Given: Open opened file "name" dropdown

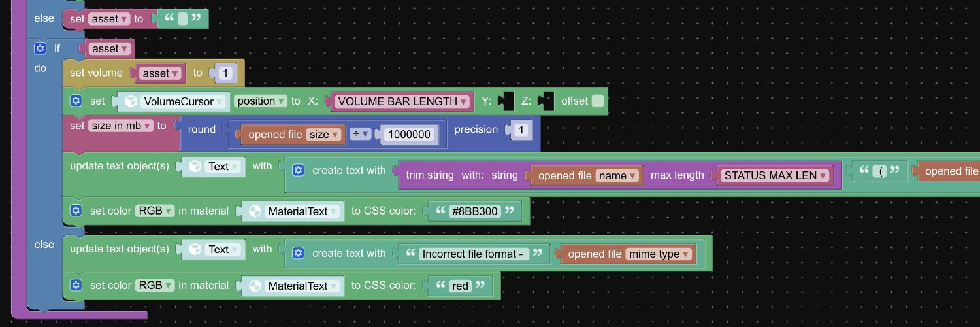Looking at the screenshot, I should tap(615, 175).
